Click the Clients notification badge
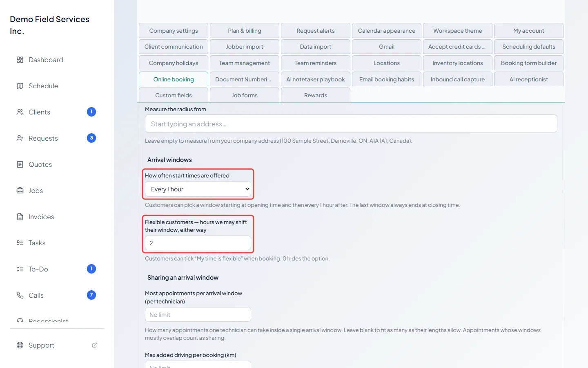Image resolution: width=588 pixels, height=368 pixels. coord(91,112)
